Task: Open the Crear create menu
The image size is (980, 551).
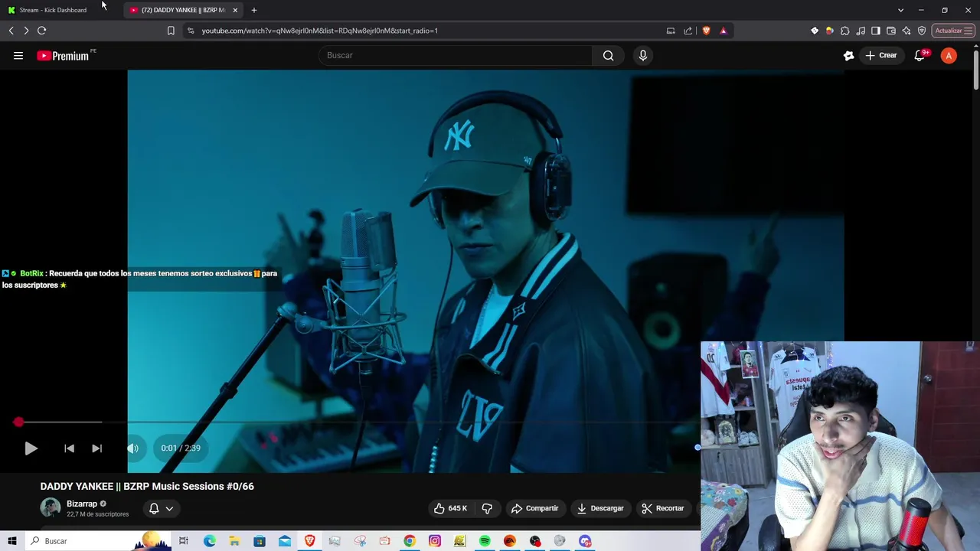Action: 880,55
